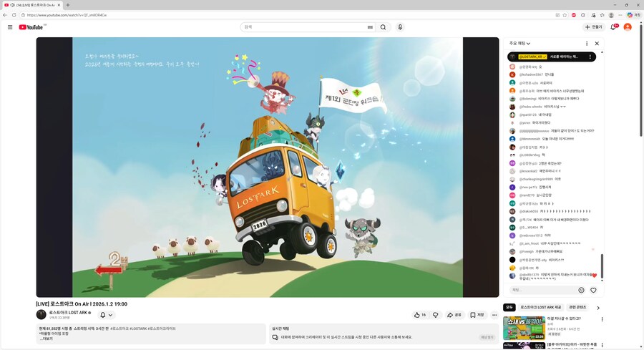644x350 pixels.
Task: Expand the 주요 채팅 chat mode dropdown
Action: (x=519, y=44)
